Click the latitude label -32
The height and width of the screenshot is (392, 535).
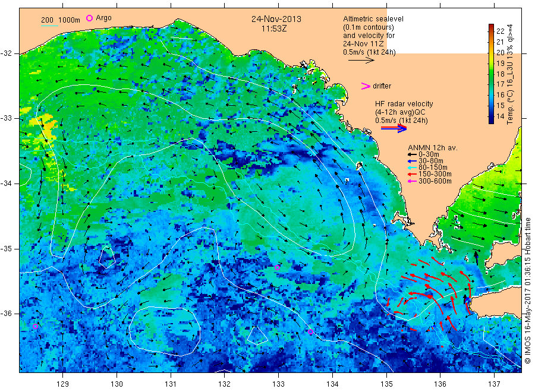[7, 53]
